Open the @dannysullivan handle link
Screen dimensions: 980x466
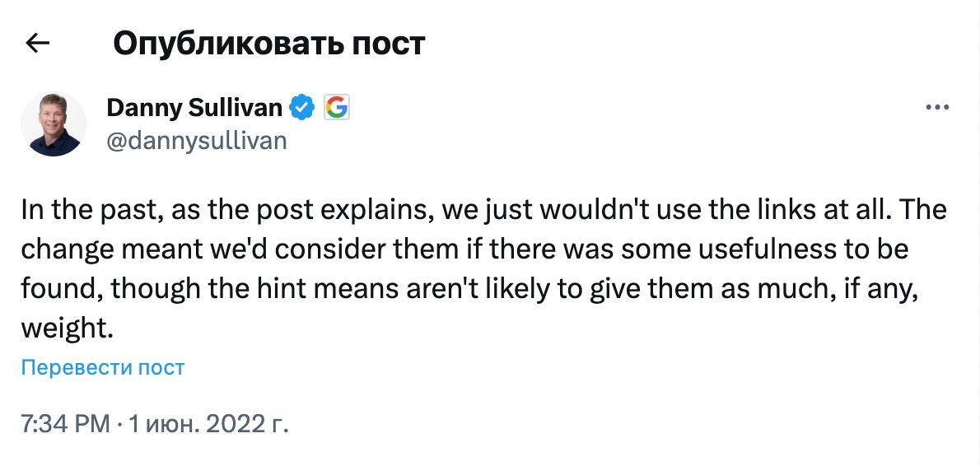coord(197,141)
